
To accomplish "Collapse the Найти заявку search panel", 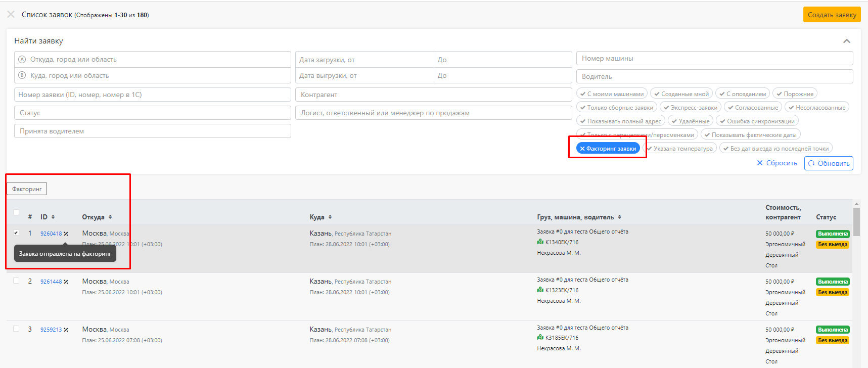I will (x=847, y=41).
